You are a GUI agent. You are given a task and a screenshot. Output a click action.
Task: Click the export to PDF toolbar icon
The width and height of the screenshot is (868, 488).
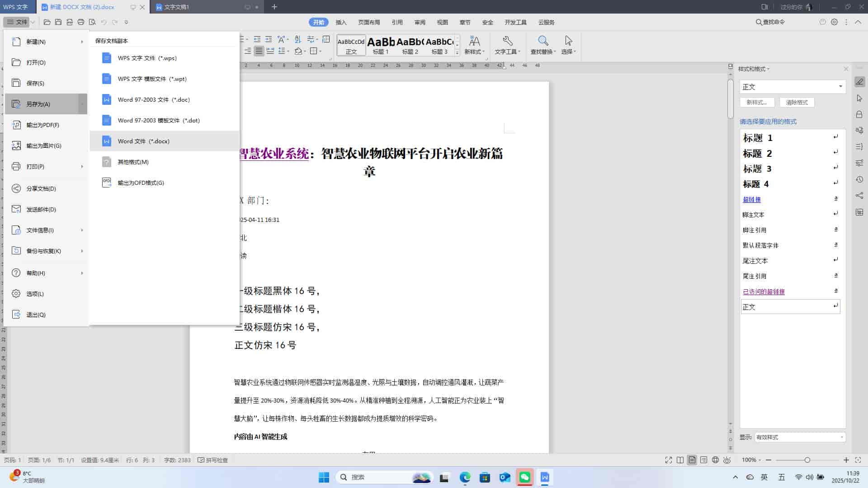pyautogui.click(x=70, y=22)
